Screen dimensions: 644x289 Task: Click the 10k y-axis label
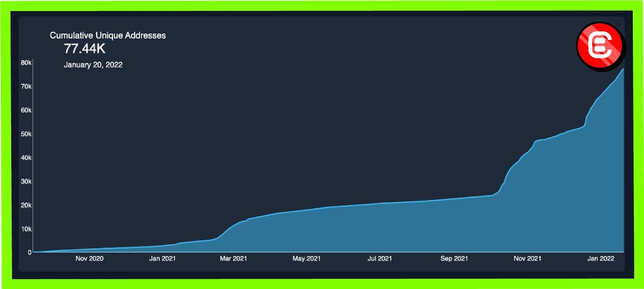point(26,229)
